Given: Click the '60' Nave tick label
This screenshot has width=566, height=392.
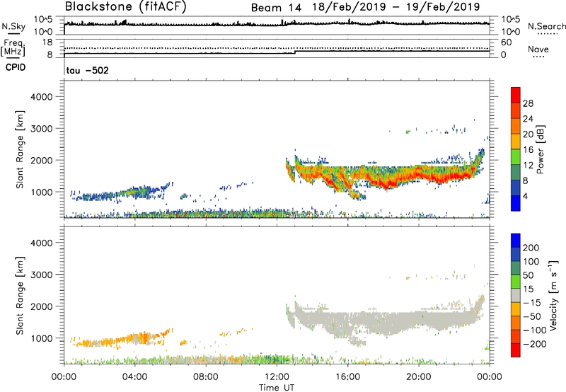Looking at the screenshot, I should pyautogui.click(x=506, y=42).
